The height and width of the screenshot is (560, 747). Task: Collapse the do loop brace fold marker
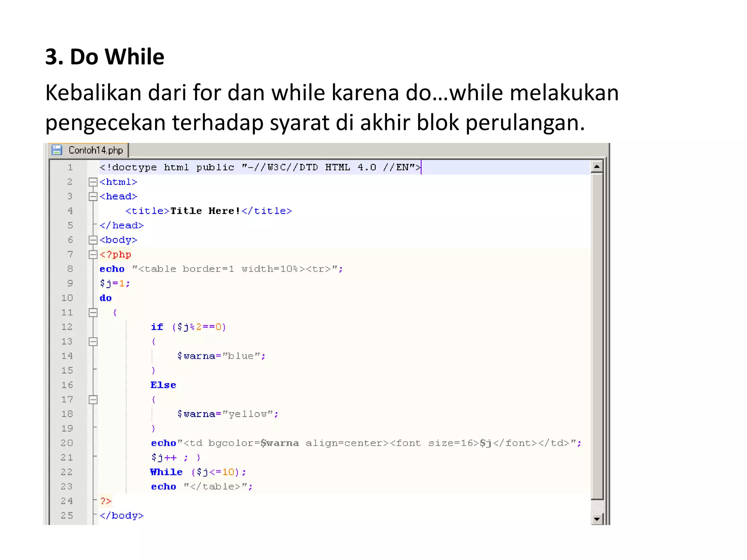pos(93,312)
